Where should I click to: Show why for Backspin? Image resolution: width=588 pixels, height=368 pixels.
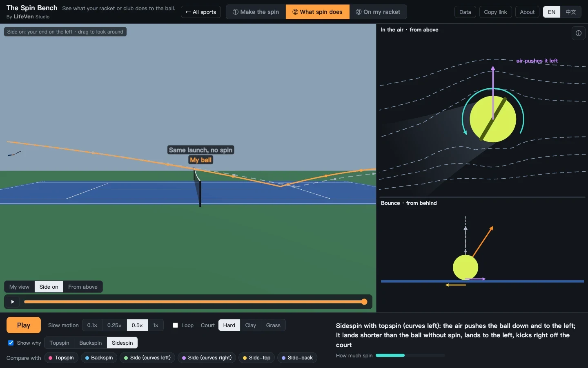point(91,343)
